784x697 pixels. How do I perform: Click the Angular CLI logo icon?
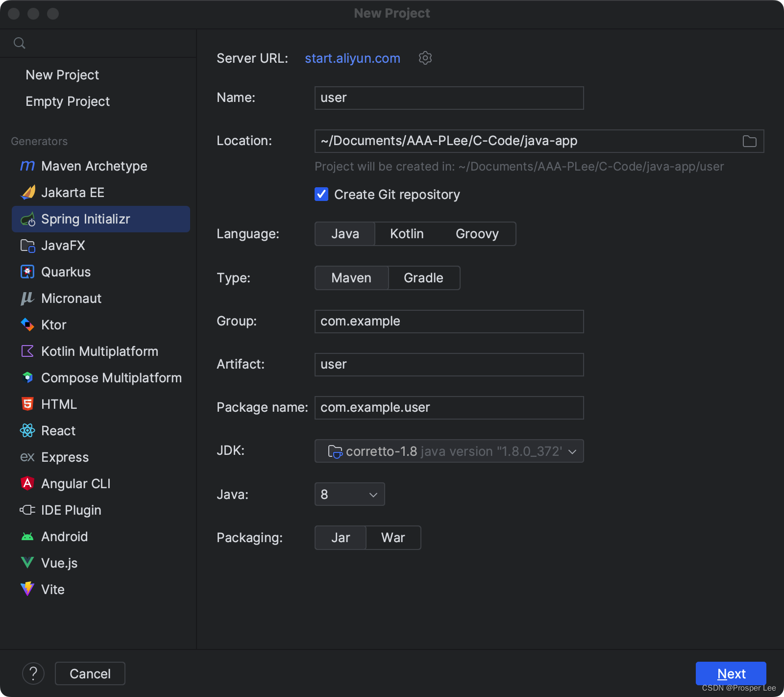coord(27,483)
